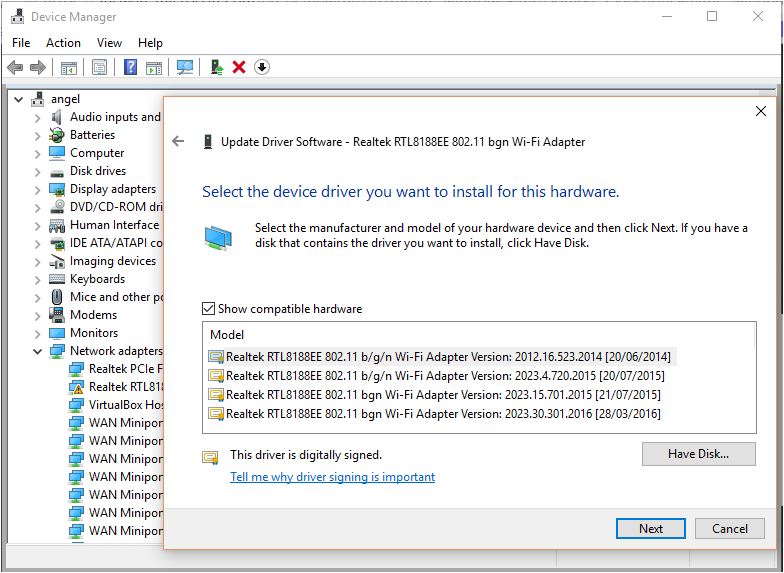Screen dimensions: 784x573
Task: Click the Show/Hide console tree toolbar icon
Action: [68, 67]
